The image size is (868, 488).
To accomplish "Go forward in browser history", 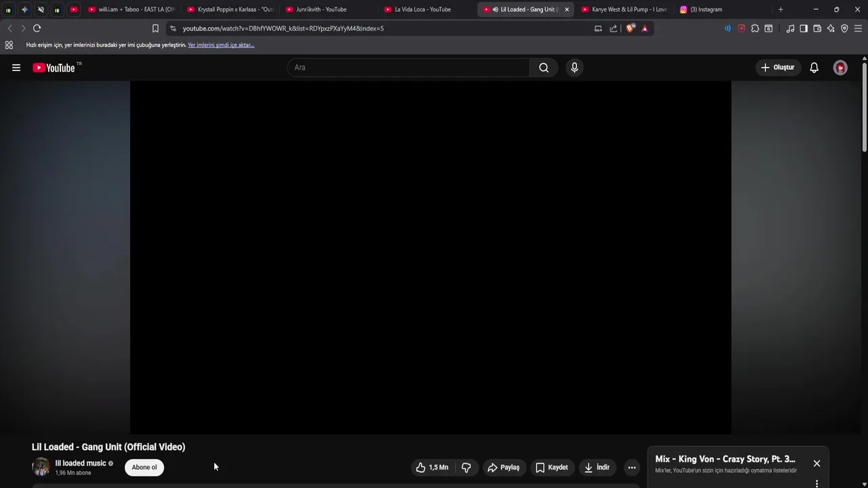I will coord(23,28).
